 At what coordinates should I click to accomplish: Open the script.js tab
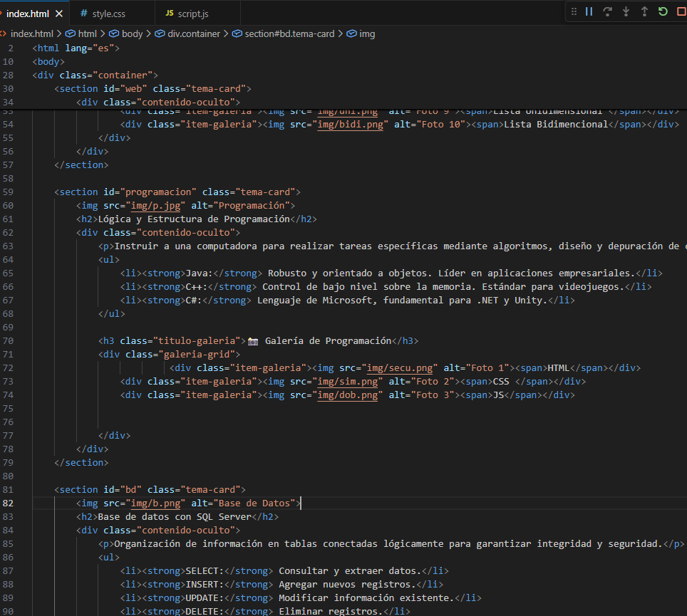click(193, 14)
